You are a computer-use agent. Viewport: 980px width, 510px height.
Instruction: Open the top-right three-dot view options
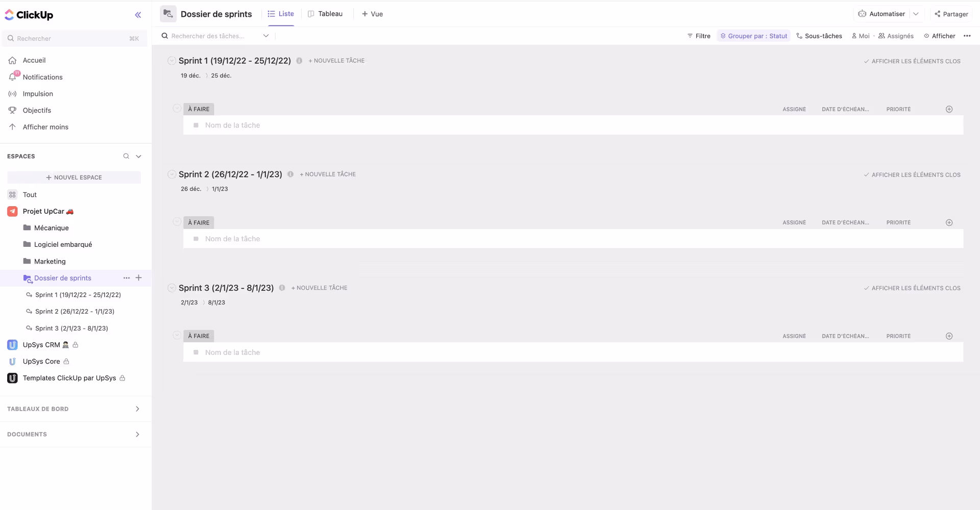[967, 36]
